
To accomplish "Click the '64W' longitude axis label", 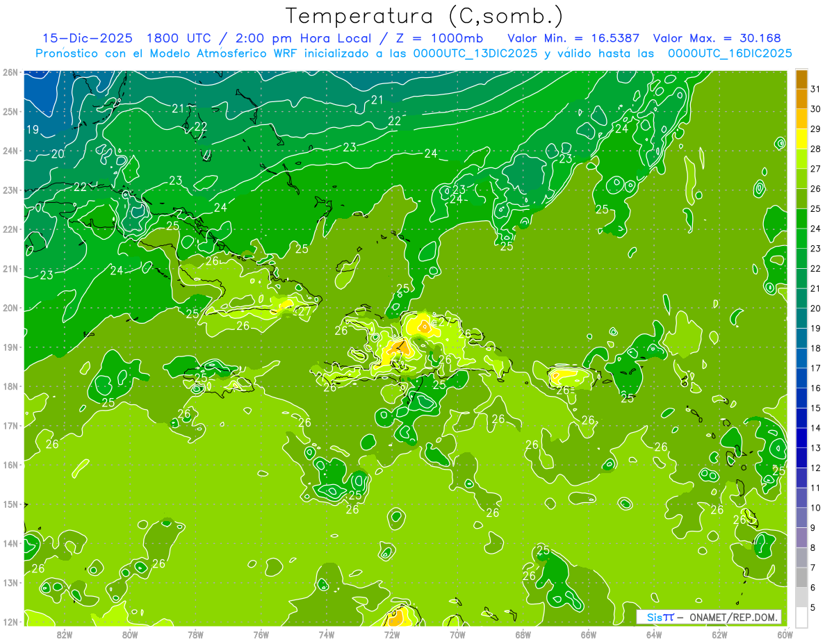I will pos(653,634).
